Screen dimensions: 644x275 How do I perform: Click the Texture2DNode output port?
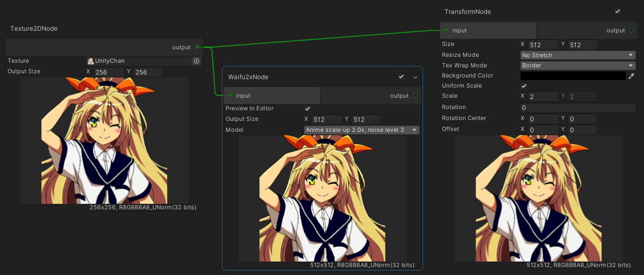click(197, 47)
